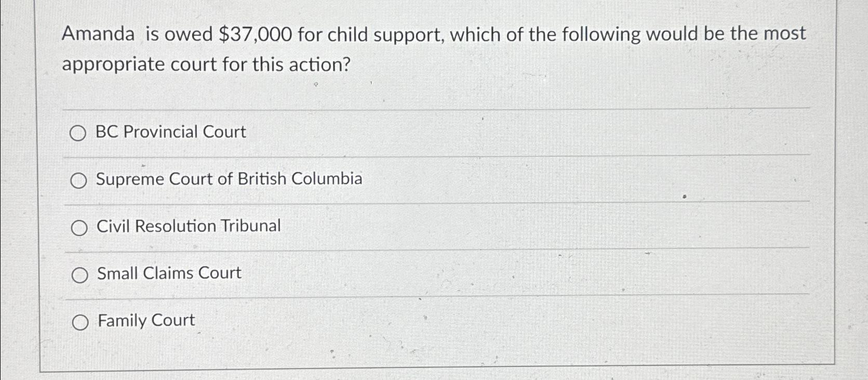
Task: Select the Civil Resolution Tribunal radio button
Action: pos(79,228)
